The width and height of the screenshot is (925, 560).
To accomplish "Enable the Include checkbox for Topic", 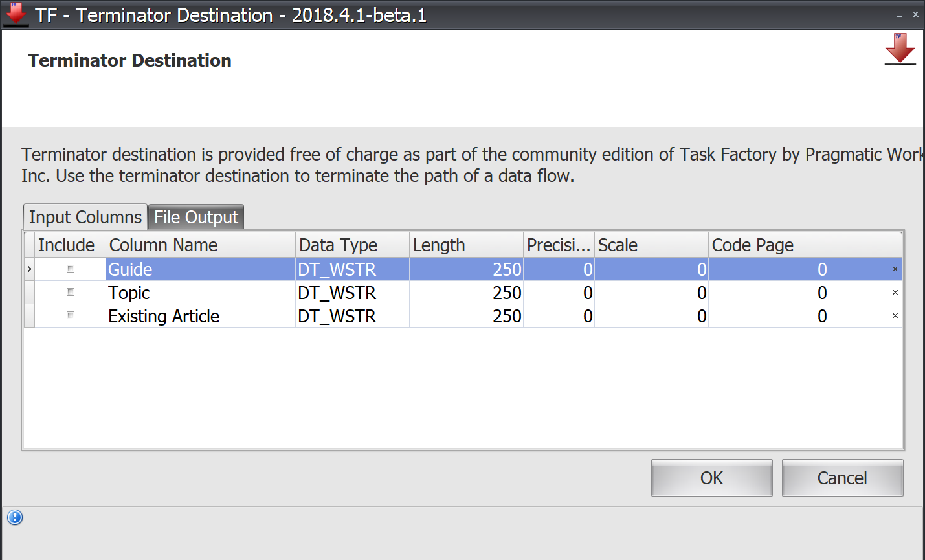I will point(71,292).
